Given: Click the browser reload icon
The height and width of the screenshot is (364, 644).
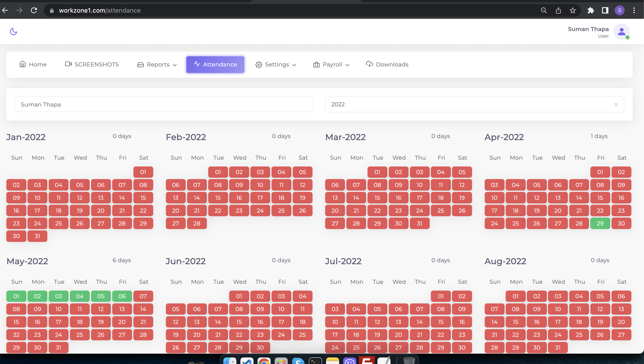Looking at the screenshot, I should 34,11.
